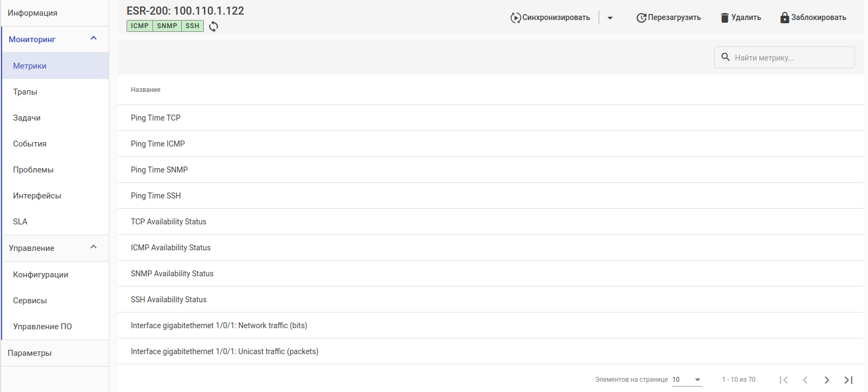Collapse the Мониторинг section
This screenshot has height=392, width=868.
coord(94,38)
